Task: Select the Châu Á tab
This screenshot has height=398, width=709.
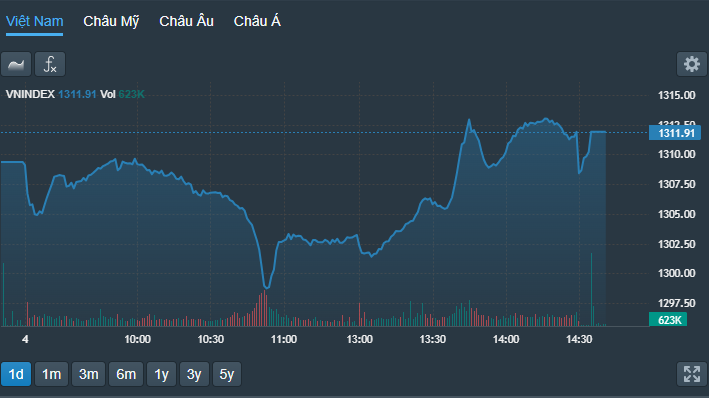Action: tap(257, 21)
